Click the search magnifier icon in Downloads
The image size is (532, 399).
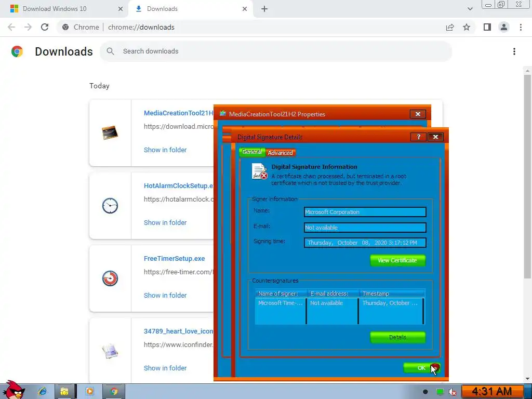110,51
